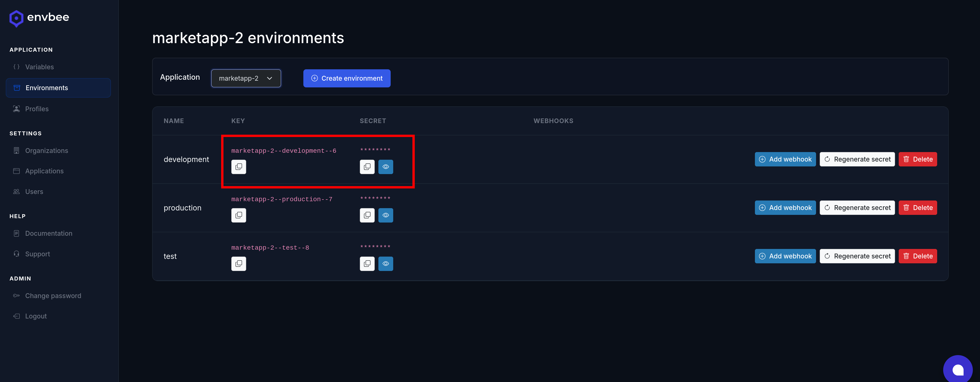Viewport: 980px width, 382px height.
Task: Click the KEY column header
Action: (x=238, y=121)
